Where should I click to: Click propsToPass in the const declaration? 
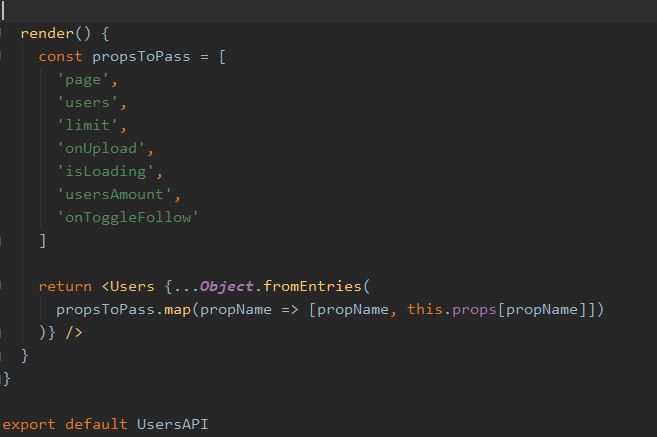click(141, 57)
